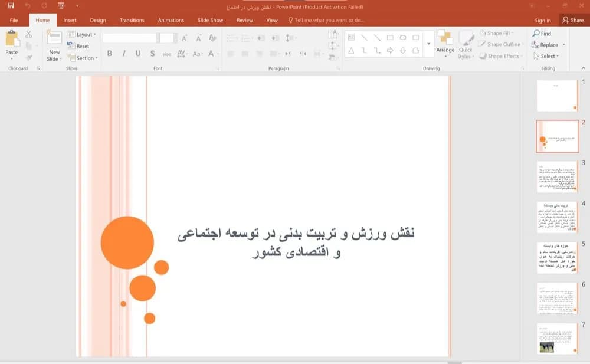This screenshot has height=364, width=590.
Task: Open the File tab
Action: pos(14,20)
